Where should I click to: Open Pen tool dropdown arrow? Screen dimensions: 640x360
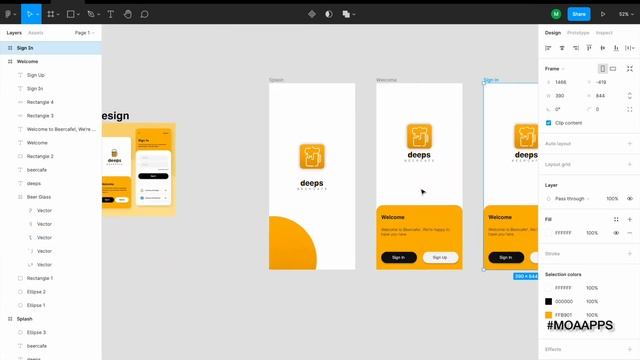click(x=98, y=14)
